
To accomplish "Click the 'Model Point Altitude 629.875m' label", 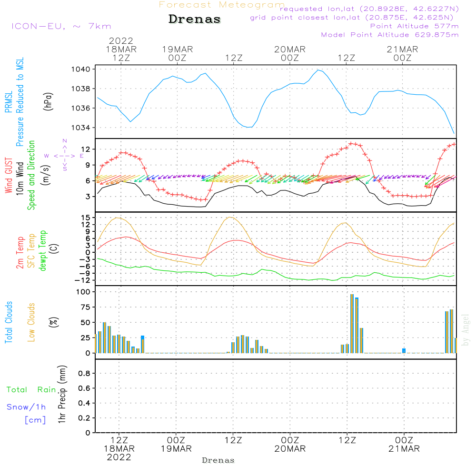I will pyautogui.click(x=390, y=35).
